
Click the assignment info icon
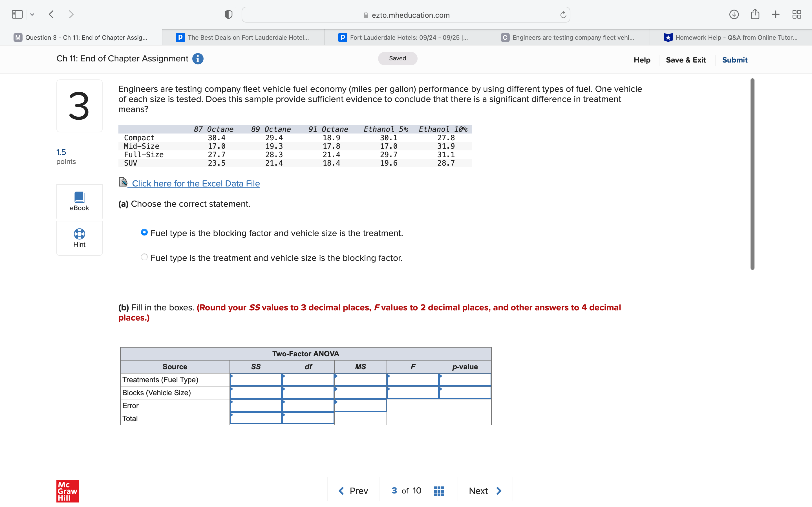click(x=198, y=59)
